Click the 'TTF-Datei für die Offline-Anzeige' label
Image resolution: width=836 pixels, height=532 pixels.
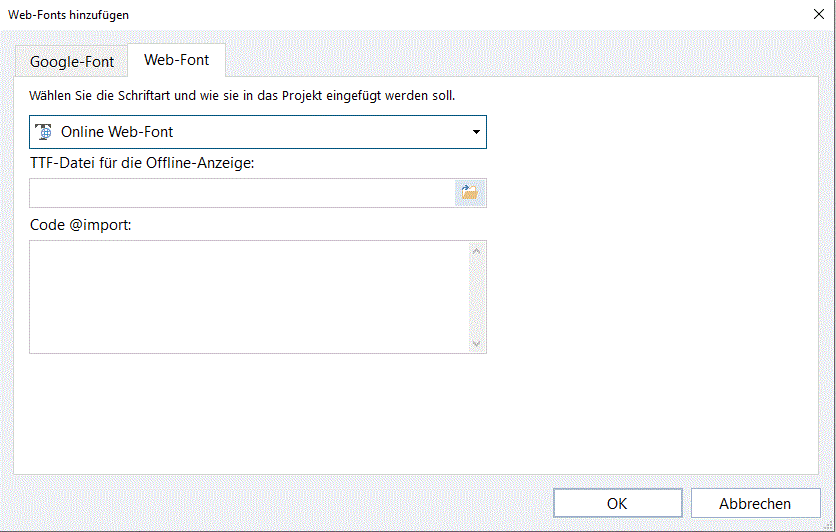(143, 163)
